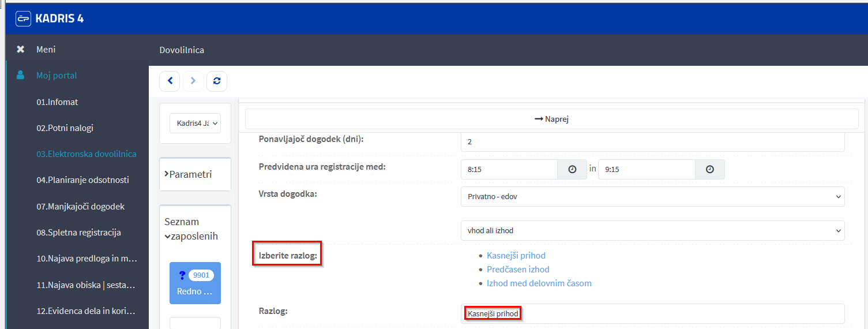Open 02.Potni nalogi menu item
The width and height of the screenshot is (868, 329).
pos(65,128)
